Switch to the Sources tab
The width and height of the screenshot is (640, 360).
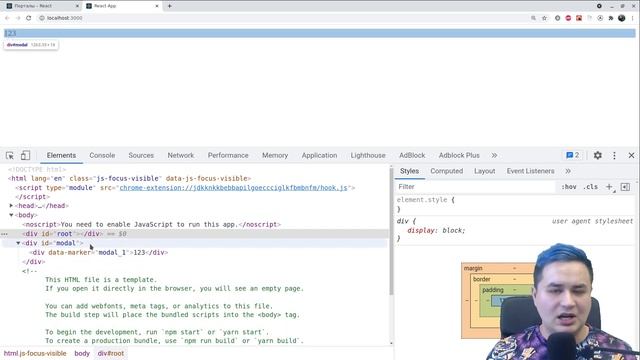(x=141, y=156)
